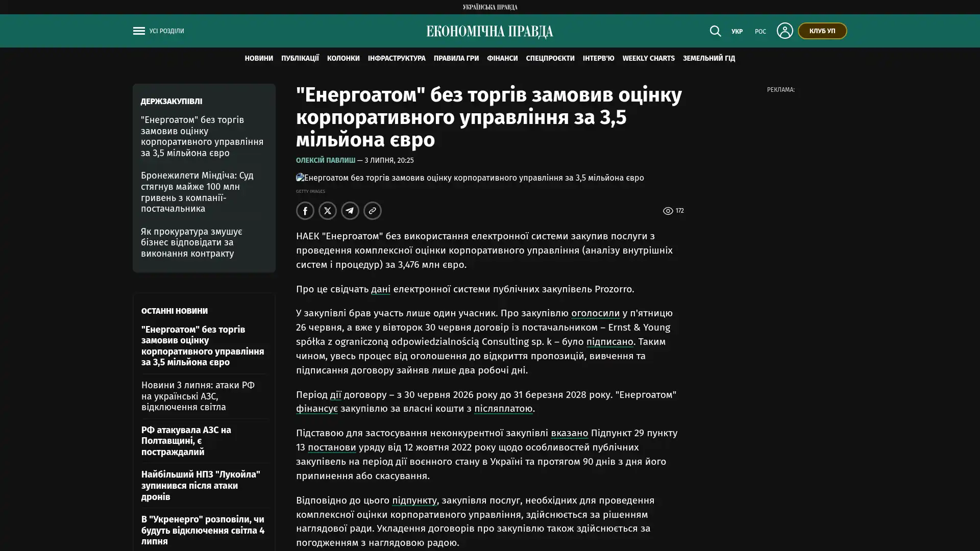Go to the Фінанси section
The image size is (980, 551).
[x=502, y=59]
